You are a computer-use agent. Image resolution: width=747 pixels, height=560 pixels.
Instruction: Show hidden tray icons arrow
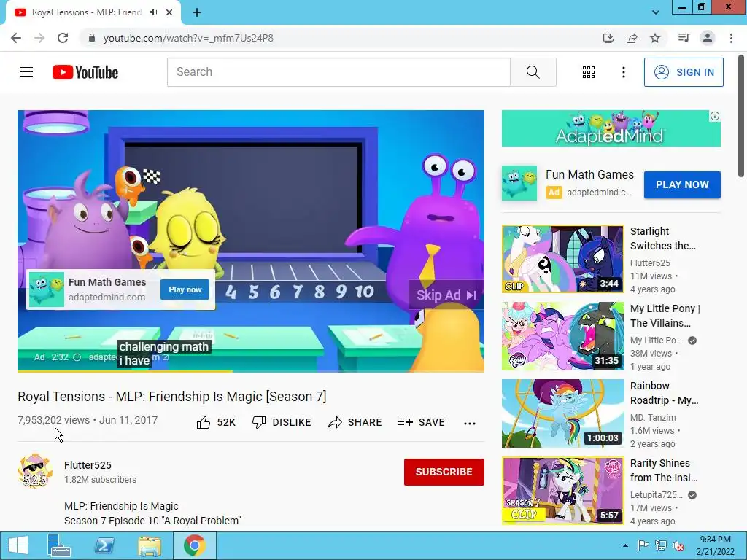pyautogui.click(x=625, y=545)
